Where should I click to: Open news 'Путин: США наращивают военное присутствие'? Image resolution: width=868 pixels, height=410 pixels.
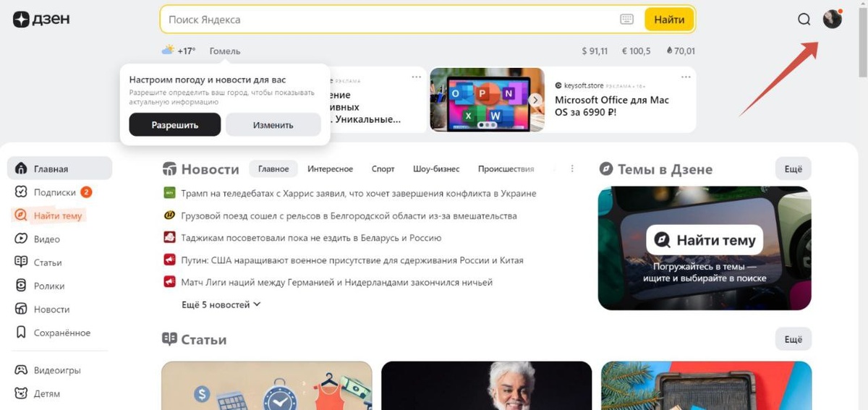[x=352, y=260]
